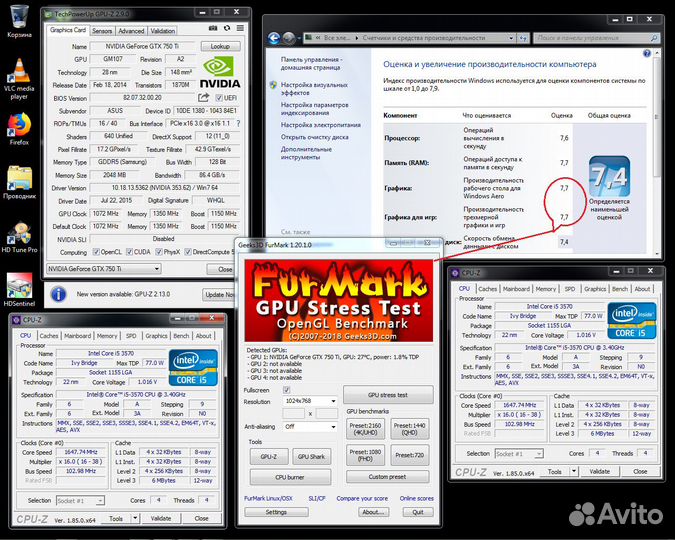This screenshot has width=675, height=540.
Task: Open Control Panel help question mark icon
Action: 646,53
